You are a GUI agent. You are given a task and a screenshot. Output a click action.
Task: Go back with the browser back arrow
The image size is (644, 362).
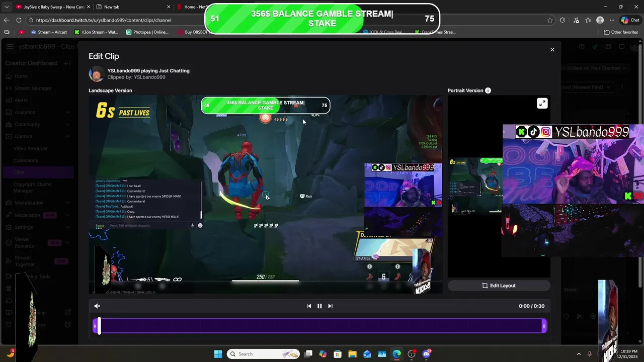pos(7,20)
